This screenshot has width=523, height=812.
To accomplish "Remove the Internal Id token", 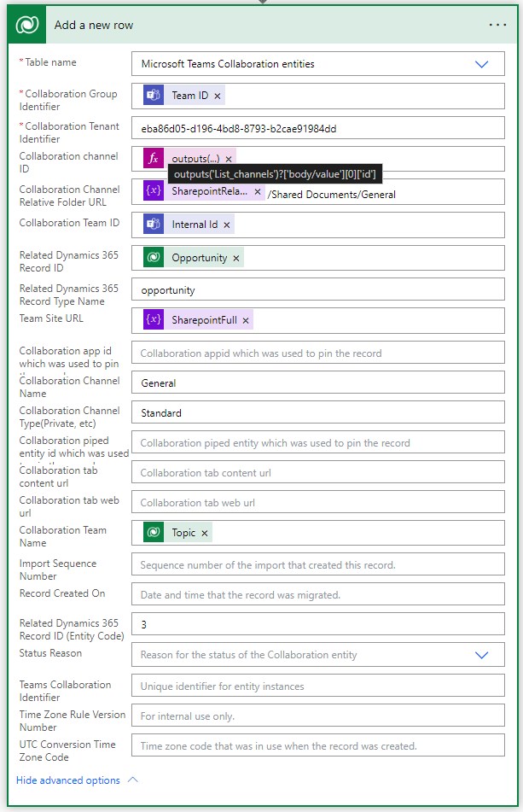I will (227, 225).
